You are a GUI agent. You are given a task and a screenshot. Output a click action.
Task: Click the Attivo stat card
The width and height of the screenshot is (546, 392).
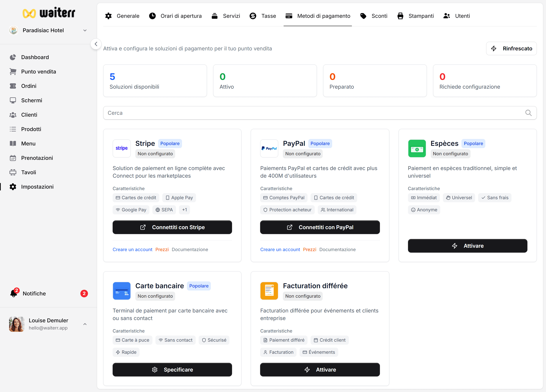point(265,81)
